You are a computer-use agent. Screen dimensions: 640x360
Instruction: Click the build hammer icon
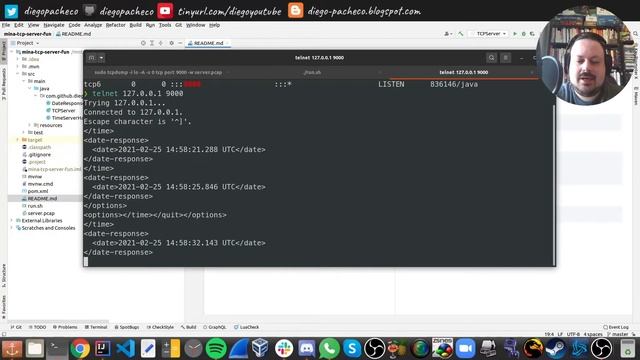tap(461, 34)
